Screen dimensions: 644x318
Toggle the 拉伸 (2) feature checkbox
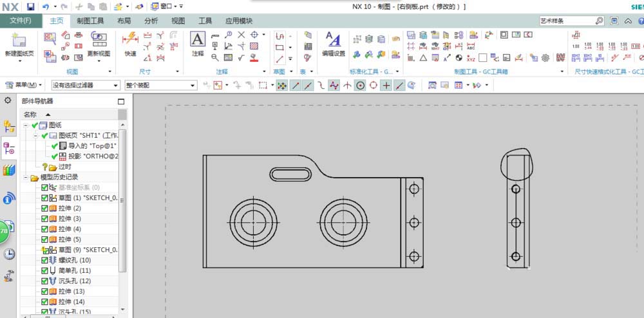44,209
